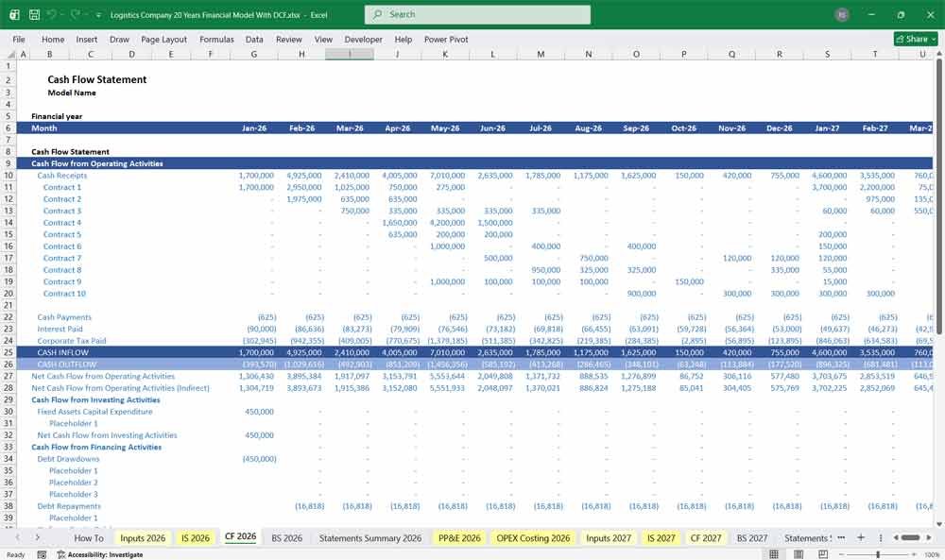Viewport: 945px width, 560px height.
Task: Open the Statements Summary 2026 sheet
Action: pos(370,537)
